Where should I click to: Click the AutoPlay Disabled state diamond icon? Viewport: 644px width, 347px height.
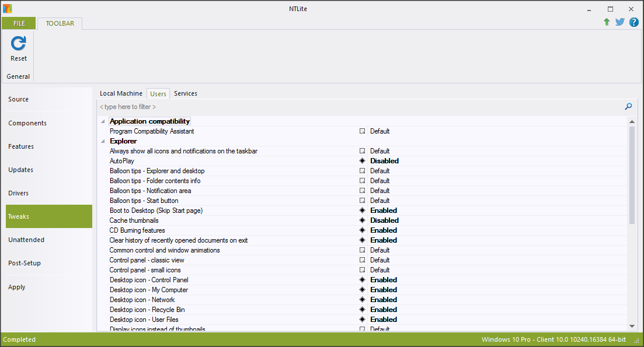coord(362,161)
